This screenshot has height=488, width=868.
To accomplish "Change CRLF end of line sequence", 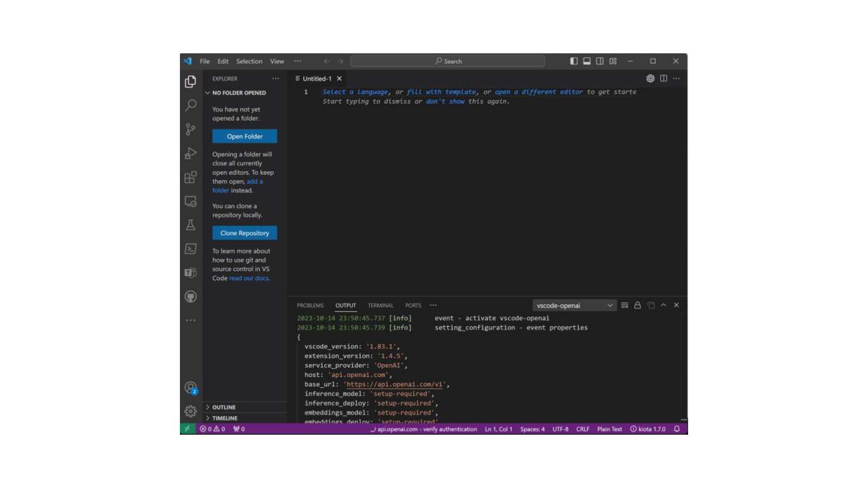I will click(582, 429).
